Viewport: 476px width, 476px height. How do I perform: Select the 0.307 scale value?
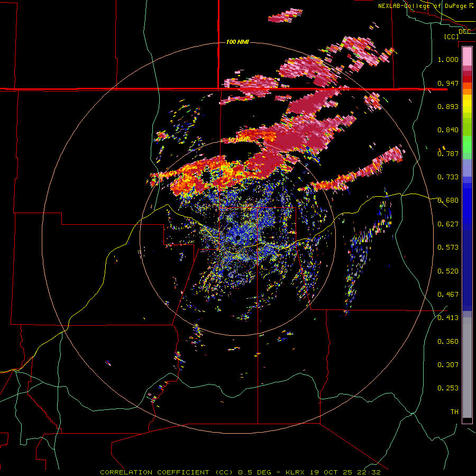coord(448,365)
